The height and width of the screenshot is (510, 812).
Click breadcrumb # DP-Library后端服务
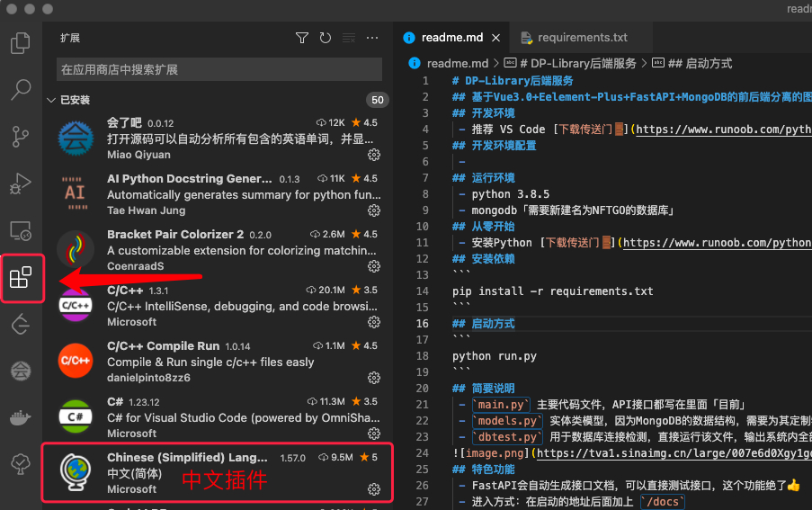point(578,64)
